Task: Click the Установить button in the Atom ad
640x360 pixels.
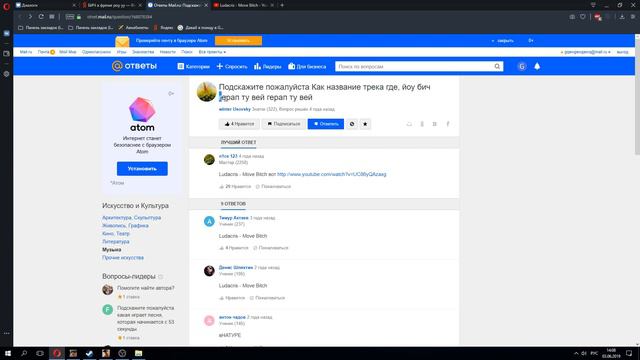Action: (x=142, y=169)
